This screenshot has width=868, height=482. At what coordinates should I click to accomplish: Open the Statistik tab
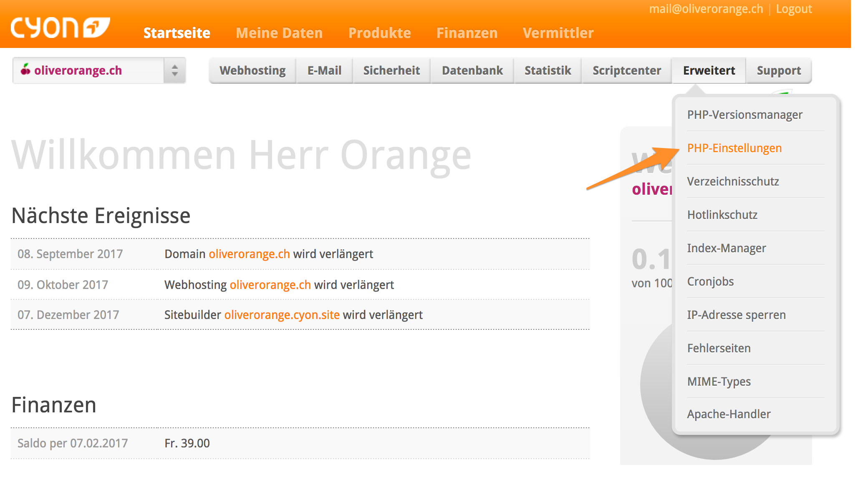point(548,70)
